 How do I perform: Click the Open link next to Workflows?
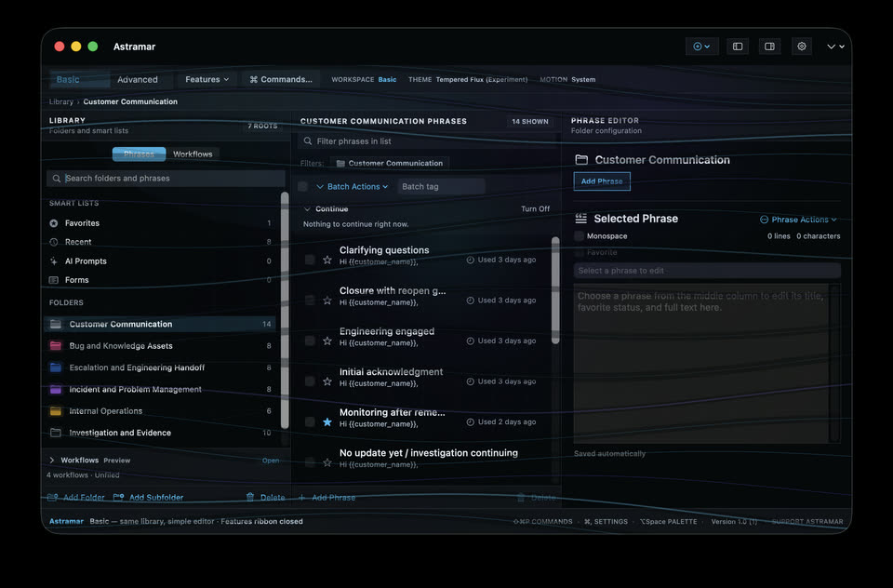271,461
